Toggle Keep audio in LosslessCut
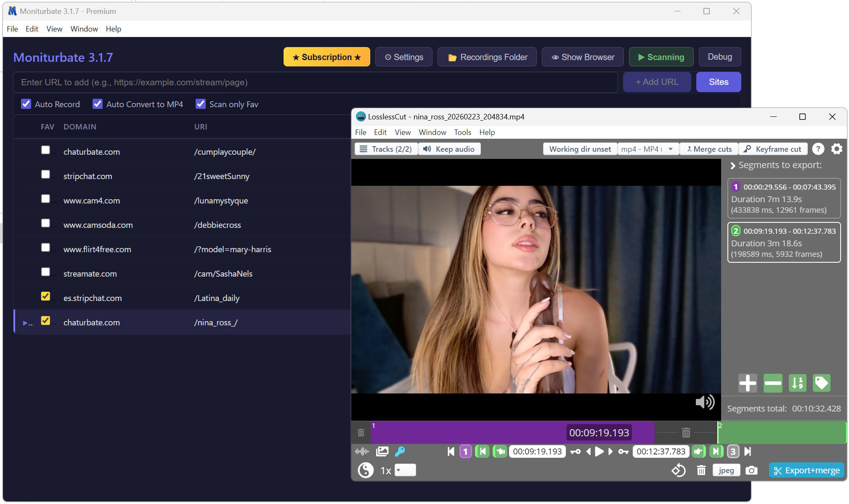Screen dimensions: 849x504 pos(449,149)
